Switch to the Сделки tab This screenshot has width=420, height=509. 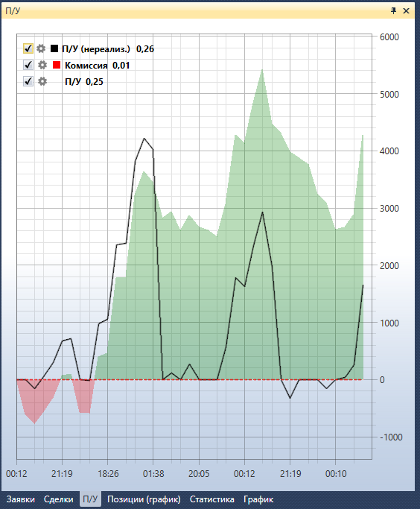click(58, 499)
